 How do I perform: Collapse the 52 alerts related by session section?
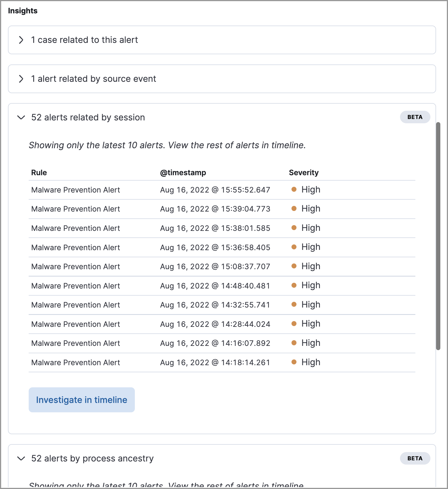21,118
